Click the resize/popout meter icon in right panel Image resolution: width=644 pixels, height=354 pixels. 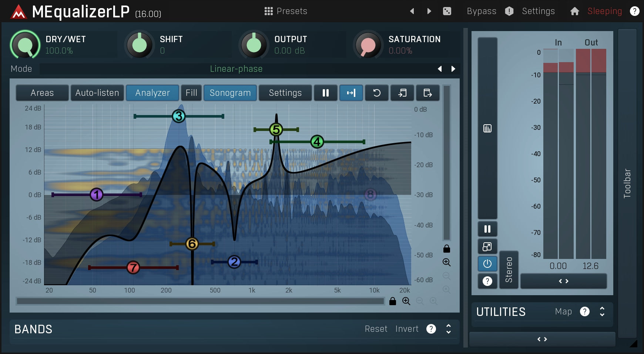pyautogui.click(x=487, y=246)
